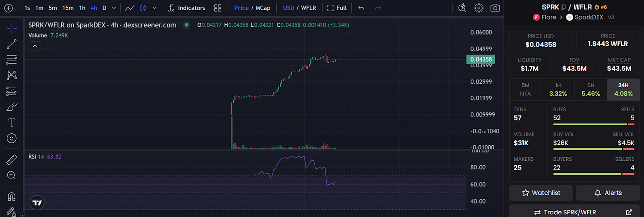644x217 pixels.
Task: Expand the chart type dropdown arrow
Action: click(154, 8)
